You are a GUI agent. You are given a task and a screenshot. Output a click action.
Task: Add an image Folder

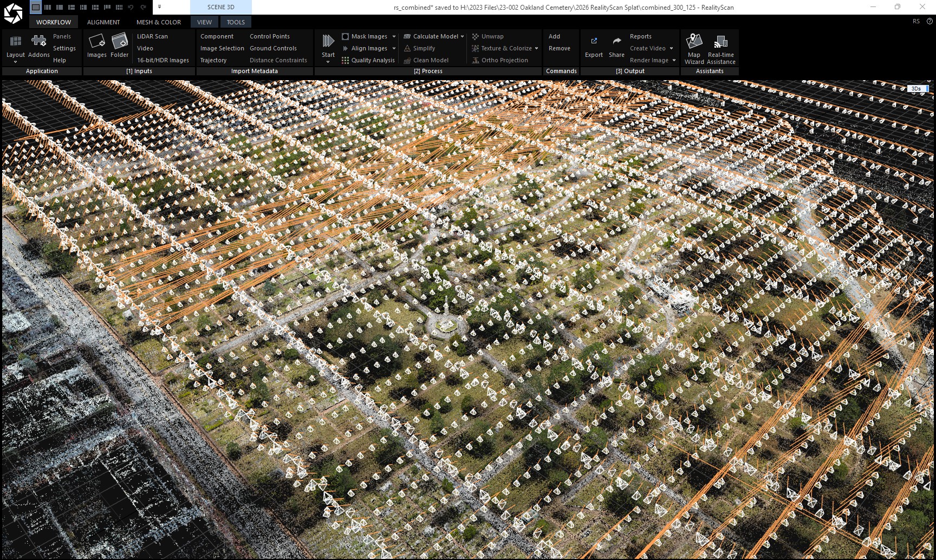[x=120, y=45]
